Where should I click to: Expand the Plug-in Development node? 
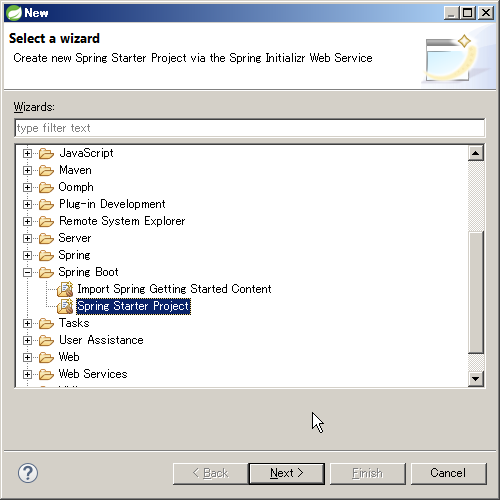click(x=28, y=204)
